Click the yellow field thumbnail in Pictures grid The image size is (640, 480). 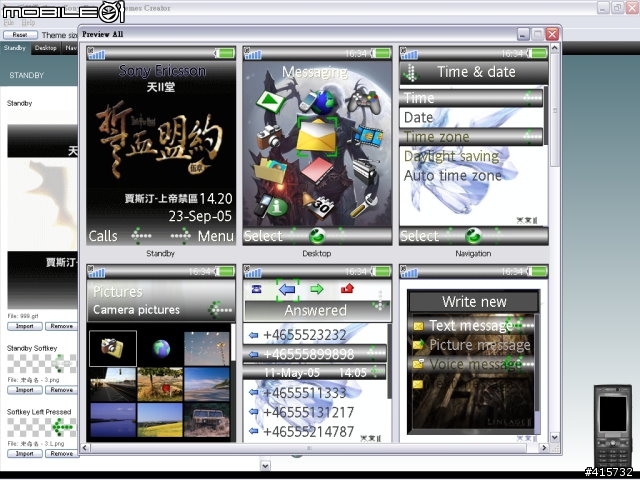160,420
